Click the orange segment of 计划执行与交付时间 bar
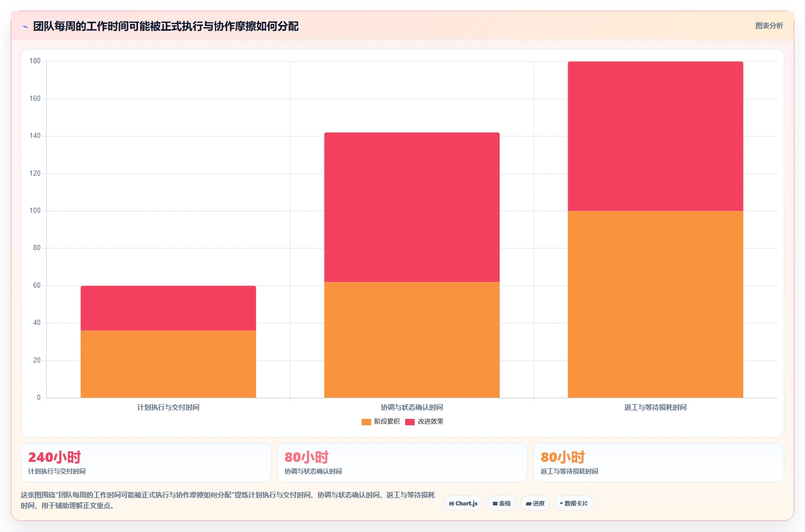Image resolution: width=805 pixels, height=532 pixels. 168,364
